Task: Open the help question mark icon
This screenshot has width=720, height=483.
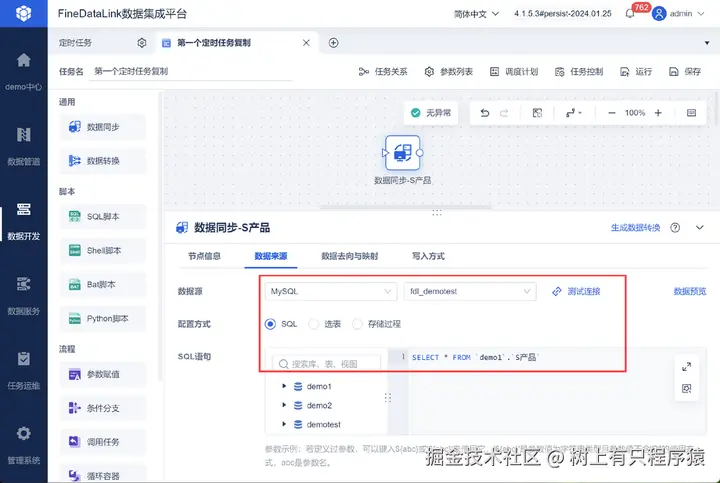Action: point(675,228)
